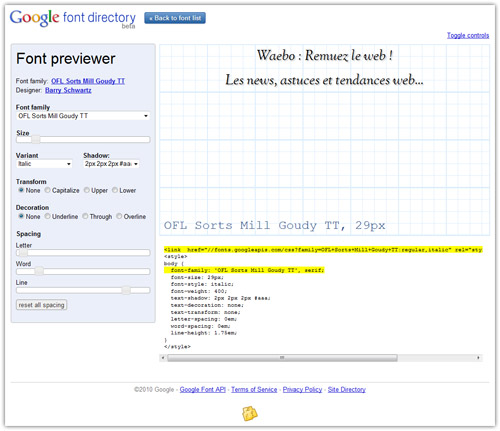The image size is (500, 431).
Task: Click the yellow icon at page bottom
Action: [250, 413]
